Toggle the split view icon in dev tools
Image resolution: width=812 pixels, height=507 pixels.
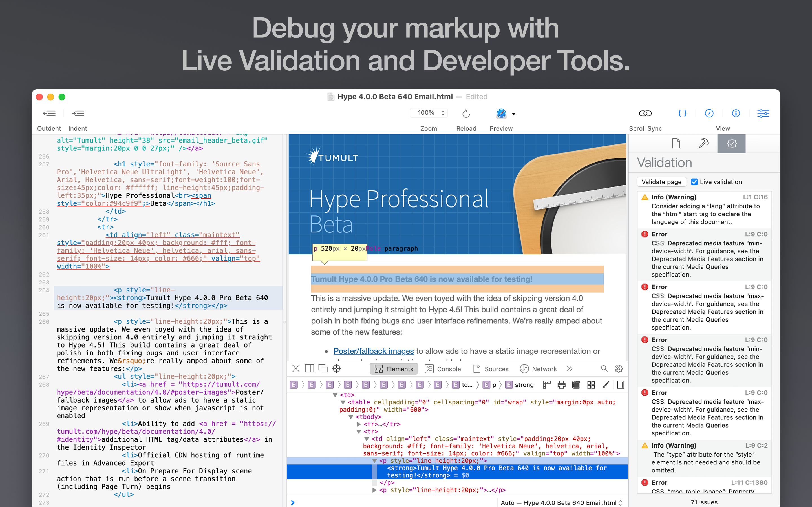(309, 368)
